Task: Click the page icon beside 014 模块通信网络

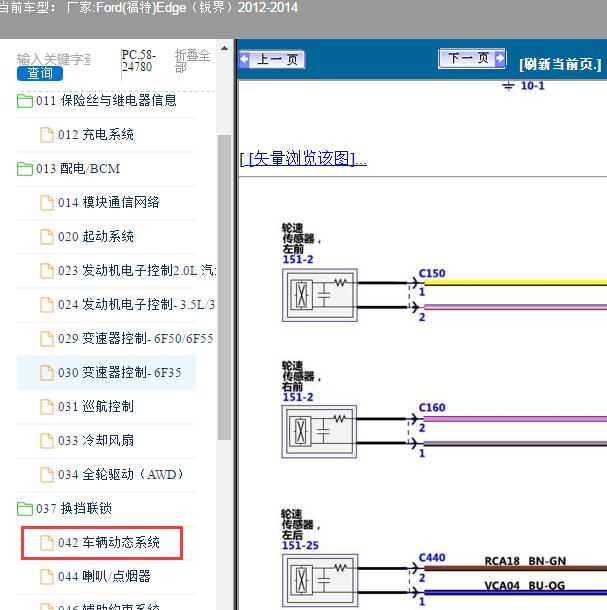Action: tap(47, 203)
